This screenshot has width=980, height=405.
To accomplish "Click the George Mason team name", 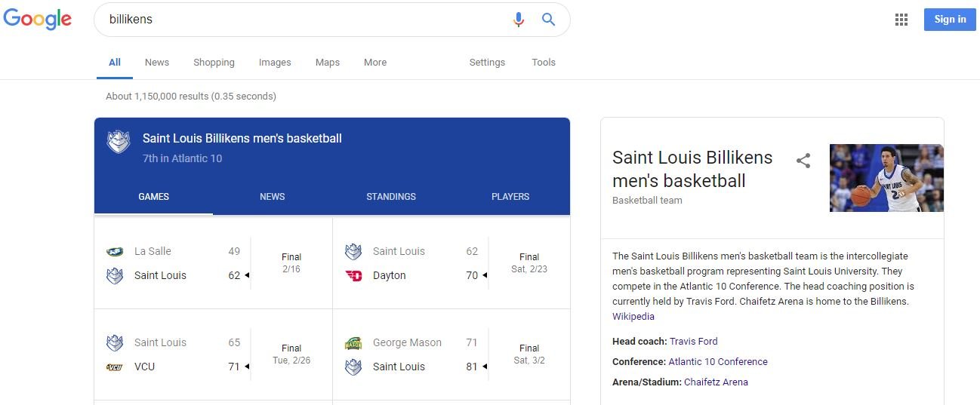I will point(408,342).
